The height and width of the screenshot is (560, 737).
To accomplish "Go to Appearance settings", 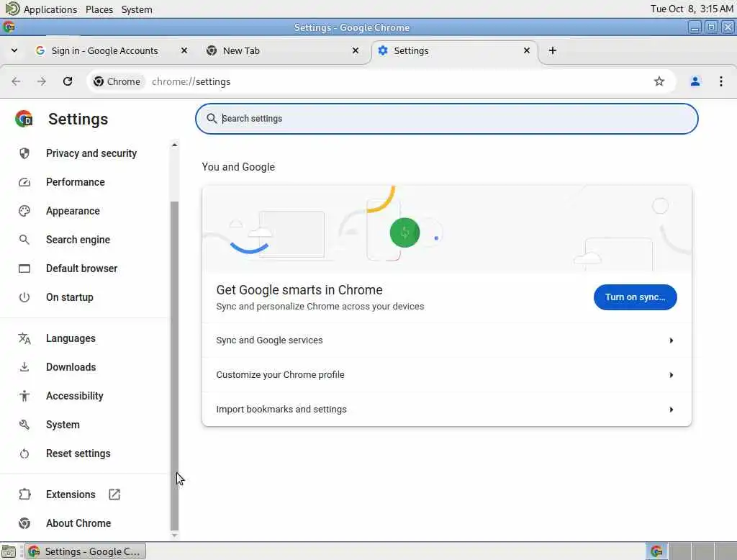I will click(x=73, y=211).
